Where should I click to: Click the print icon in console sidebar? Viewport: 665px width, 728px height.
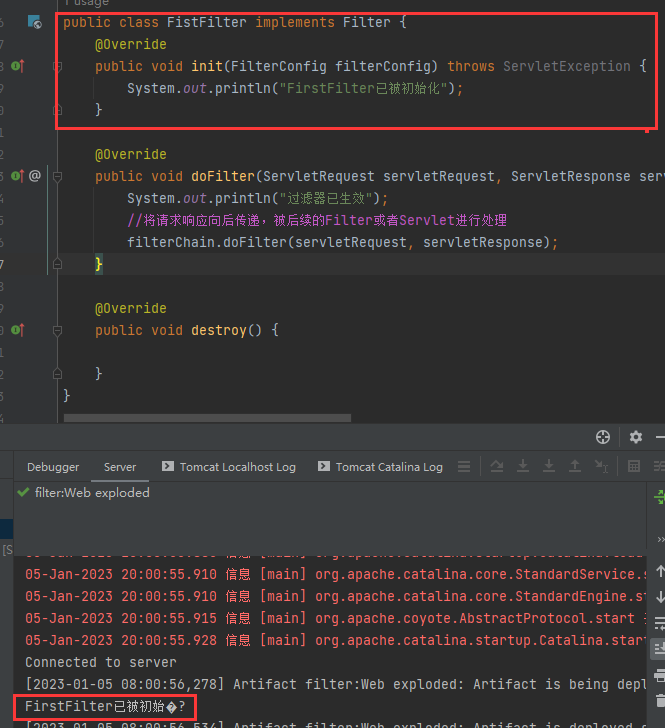click(659, 675)
